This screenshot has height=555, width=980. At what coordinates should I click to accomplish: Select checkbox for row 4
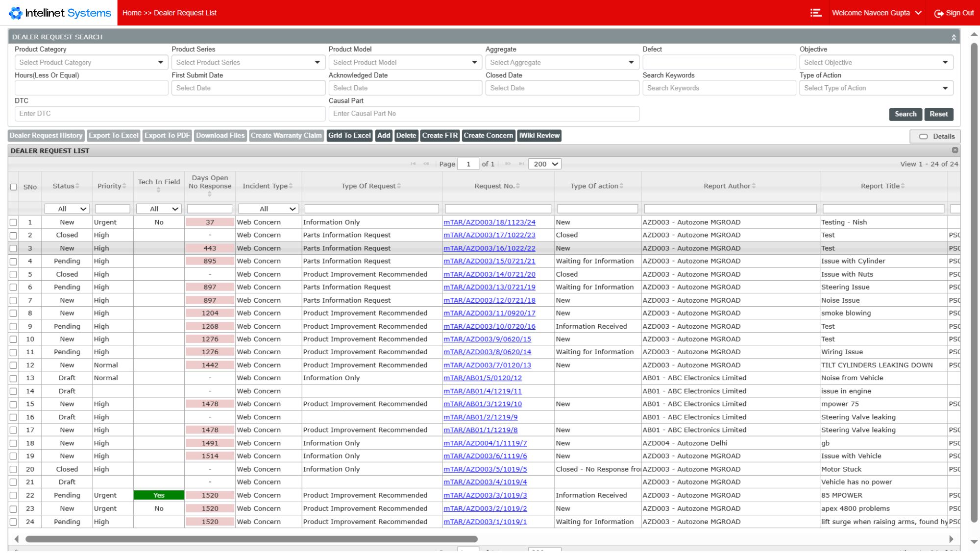tap(14, 262)
